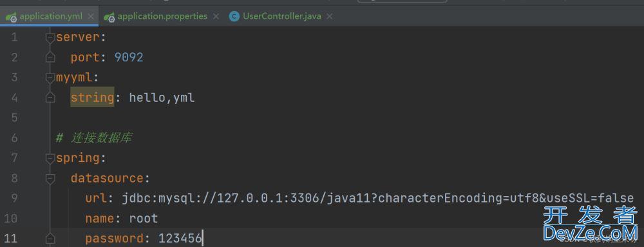
Task: Switch to the application.properties tab
Action: [162, 16]
